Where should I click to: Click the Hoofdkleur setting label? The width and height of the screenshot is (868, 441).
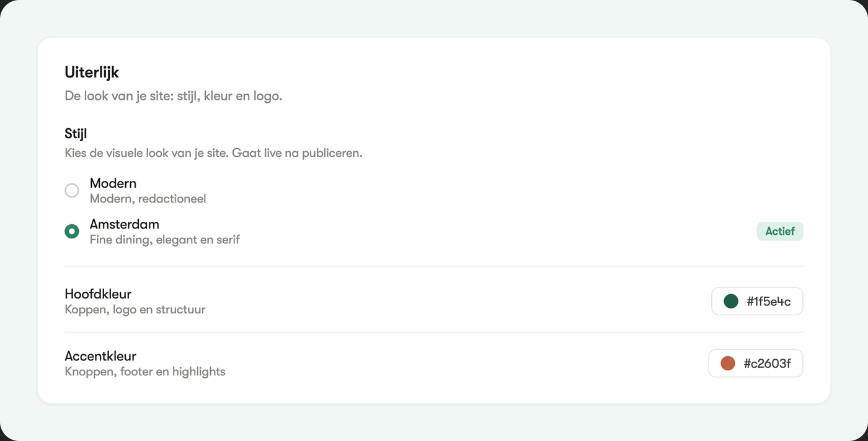click(x=98, y=294)
